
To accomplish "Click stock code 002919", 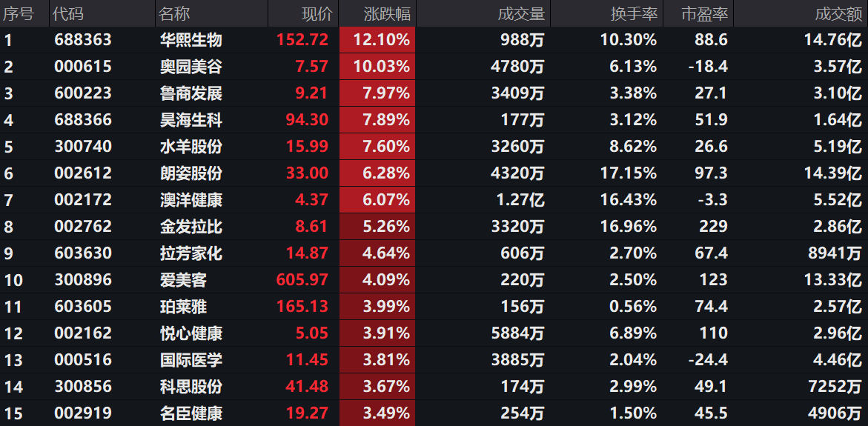I will (83, 413).
